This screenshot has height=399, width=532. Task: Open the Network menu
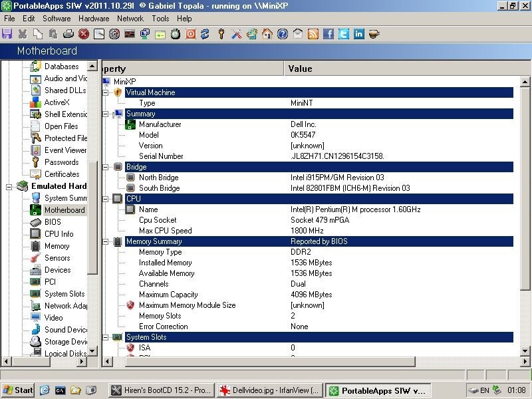tap(130, 19)
